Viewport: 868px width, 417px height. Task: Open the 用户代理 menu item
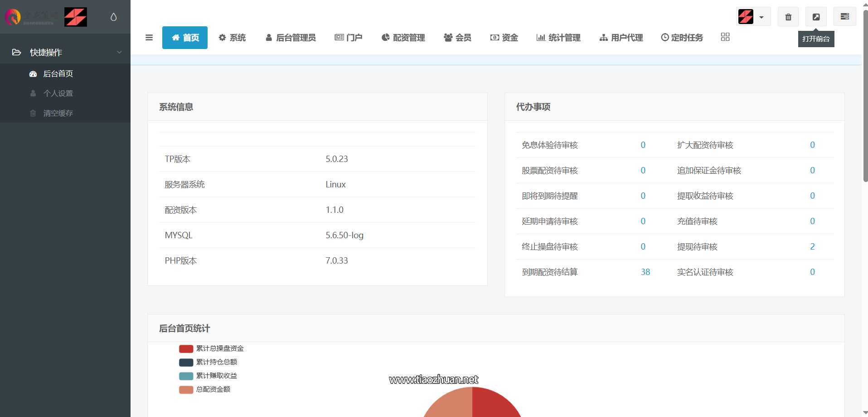coord(621,38)
